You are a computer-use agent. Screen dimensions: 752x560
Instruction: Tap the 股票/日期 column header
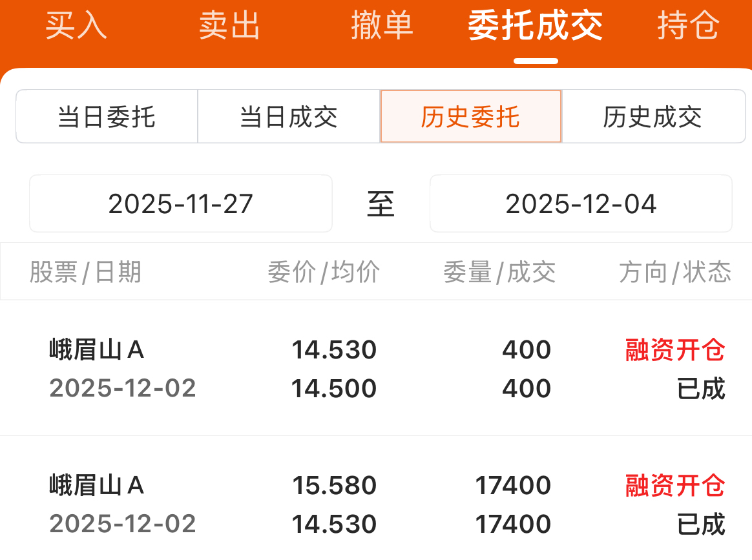click(85, 273)
